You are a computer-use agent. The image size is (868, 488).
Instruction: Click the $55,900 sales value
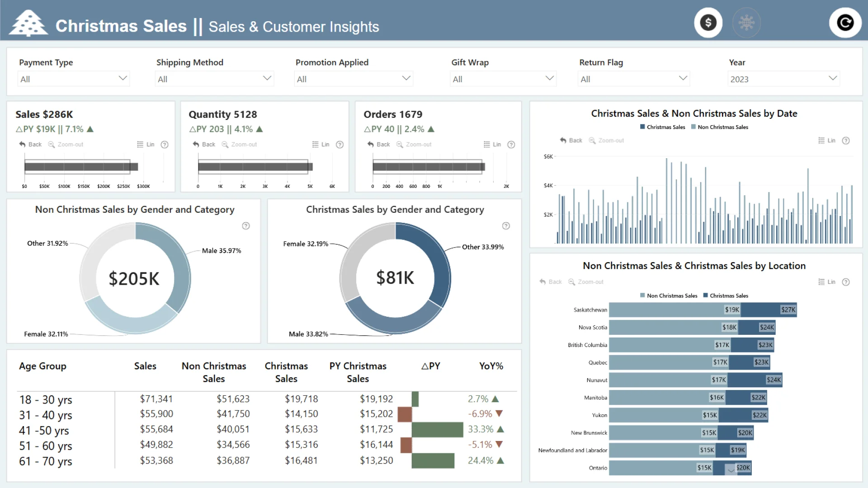pyautogui.click(x=156, y=414)
